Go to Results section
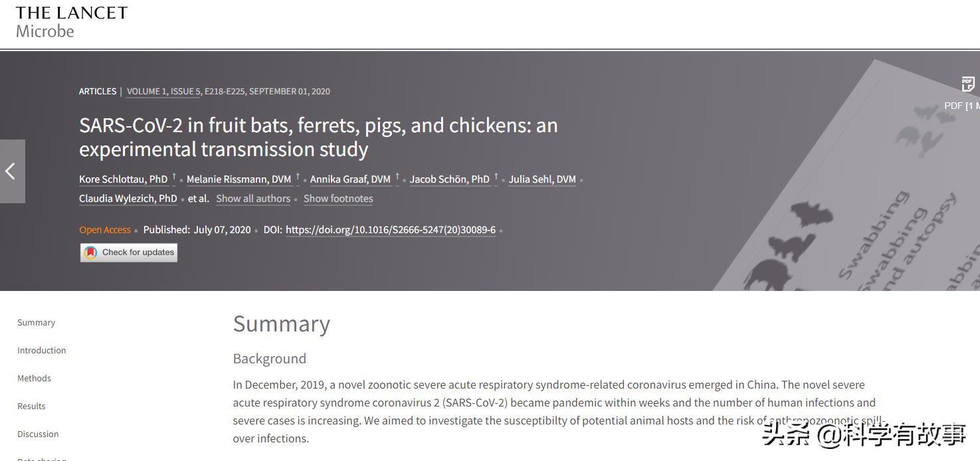980x461 pixels. (x=32, y=407)
